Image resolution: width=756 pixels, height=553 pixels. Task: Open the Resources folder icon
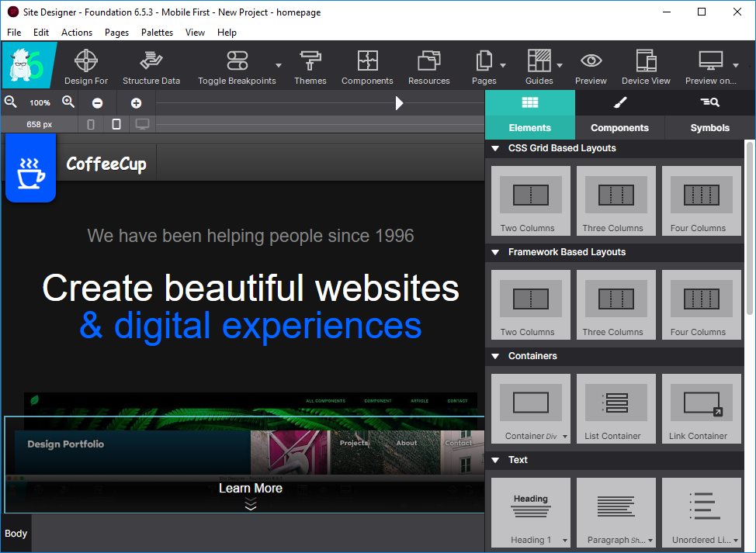click(x=428, y=66)
